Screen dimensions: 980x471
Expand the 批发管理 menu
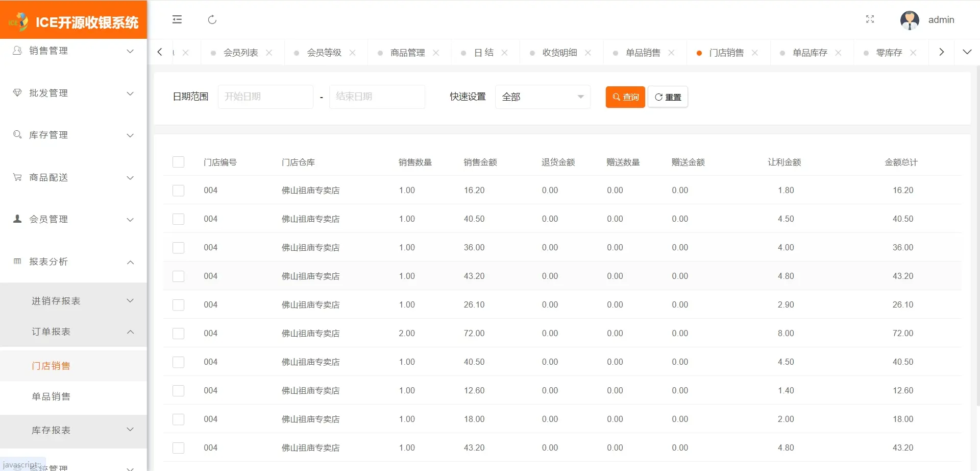pyautogui.click(x=130, y=93)
